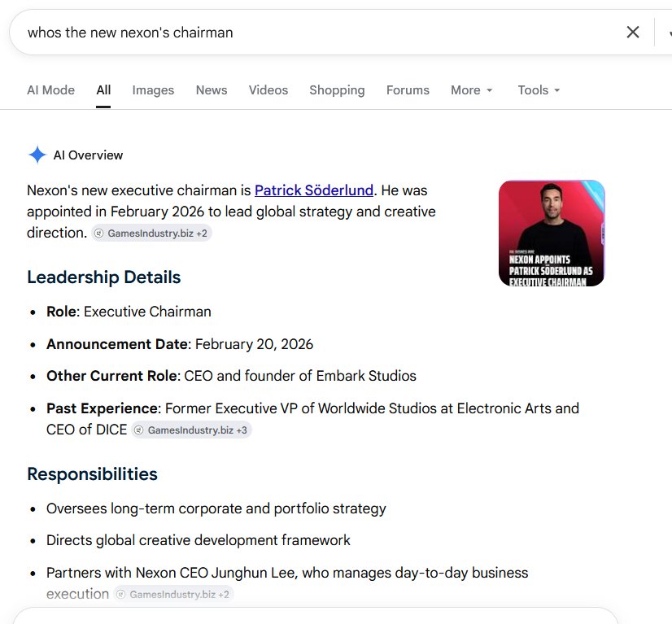The width and height of the screenshot is (672, 624).
Task: Click link icon inside GamesIndustry.biz +3 chip
Action: coord(139,430)
